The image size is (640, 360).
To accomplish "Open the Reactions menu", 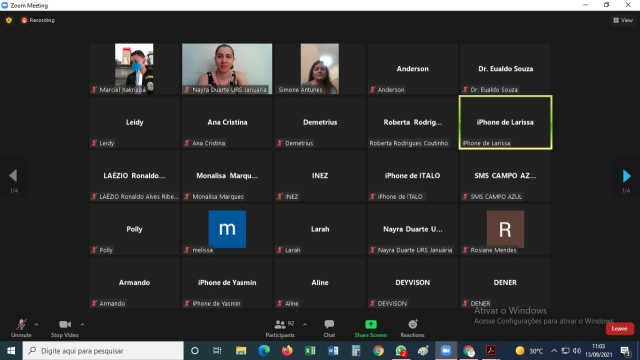I will 412,328.
